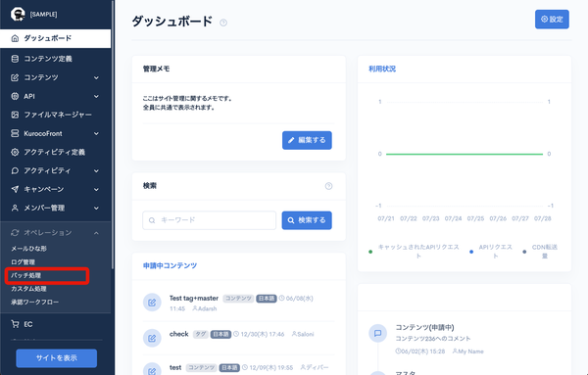Screen dimensions: 588x375
Task: Toggle CDN転送量 legend item
Action: click(x=540, y=252)
